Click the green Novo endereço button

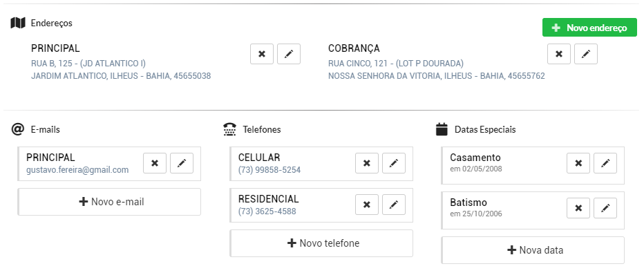(x=590, y=28)
